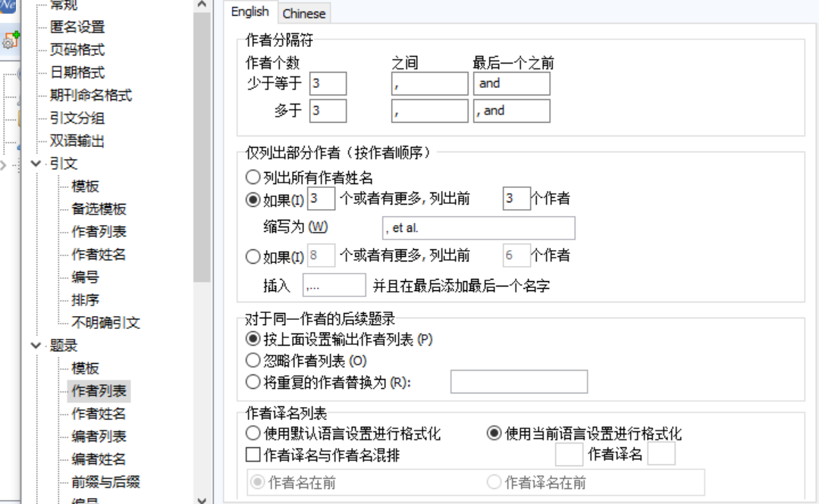Select 模板 under 题录

85,368
